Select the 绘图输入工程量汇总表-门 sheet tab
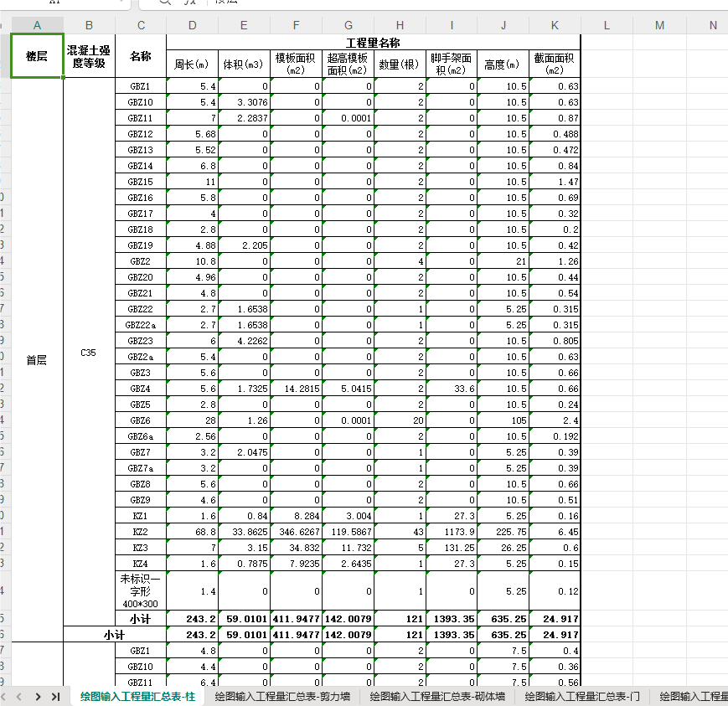 point(582,696)
